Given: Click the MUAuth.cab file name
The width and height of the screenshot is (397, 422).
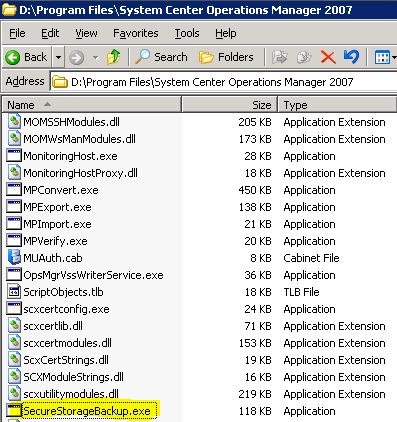Looking at the screenshot, I should [x=53, y=258].
